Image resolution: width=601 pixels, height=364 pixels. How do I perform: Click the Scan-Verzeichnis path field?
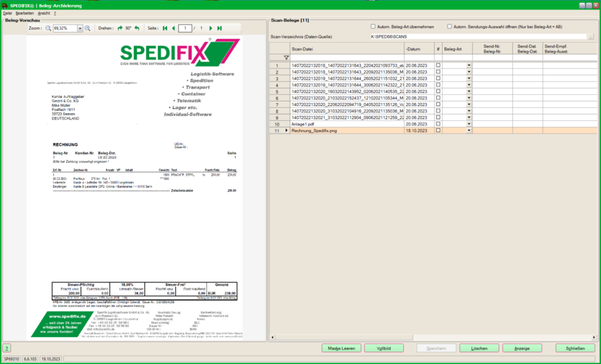(x=478, y=37)
